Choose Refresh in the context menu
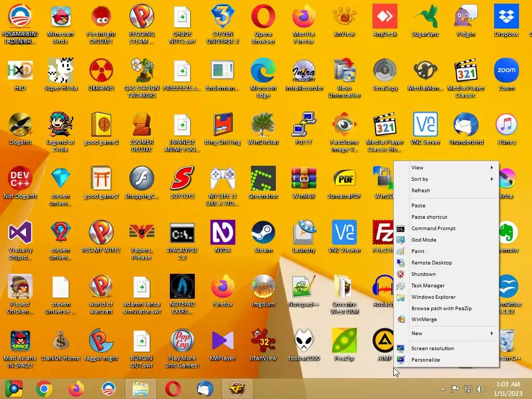This screenshot has height=399, width=532. tap(446, 191)
